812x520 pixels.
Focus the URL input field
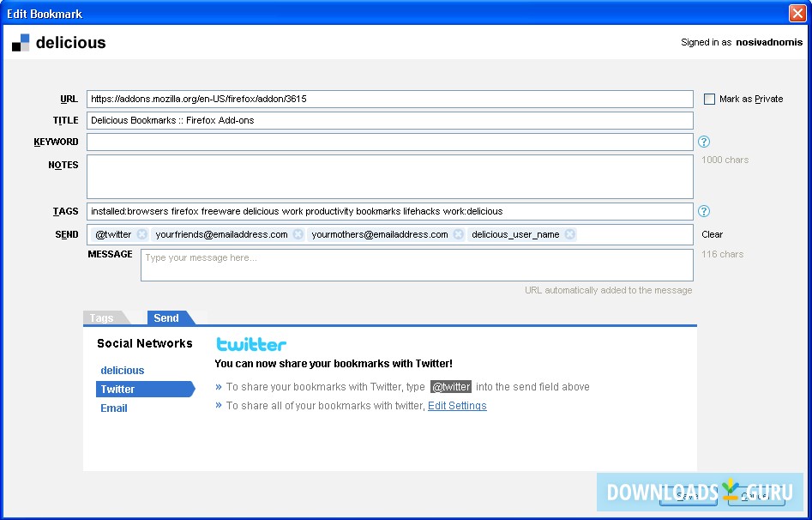coord(390,99)
